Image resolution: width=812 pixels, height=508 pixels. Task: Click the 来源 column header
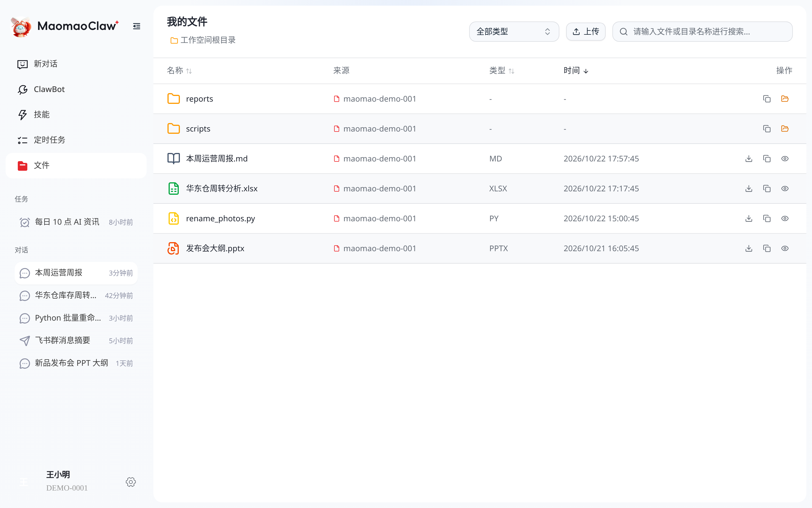[341, 71]
